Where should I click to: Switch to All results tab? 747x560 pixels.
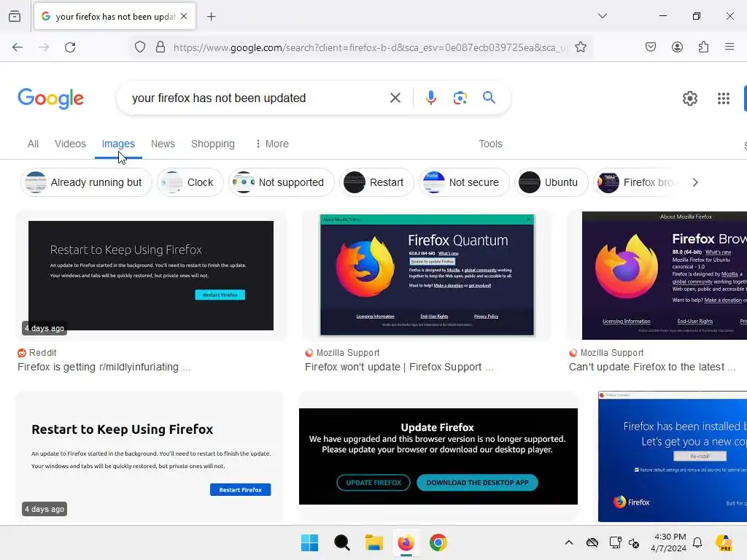tap(33, 144)
